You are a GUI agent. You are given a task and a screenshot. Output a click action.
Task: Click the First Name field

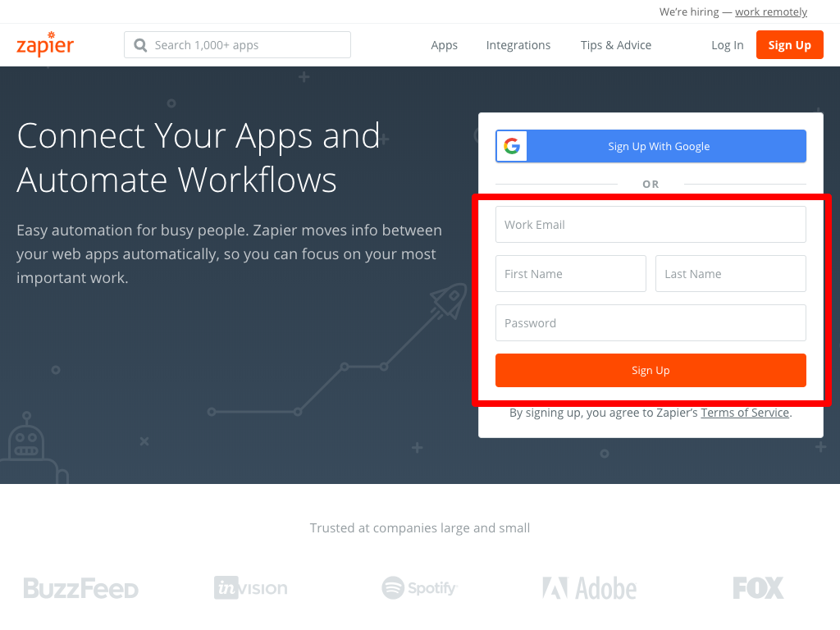[571, 274]
